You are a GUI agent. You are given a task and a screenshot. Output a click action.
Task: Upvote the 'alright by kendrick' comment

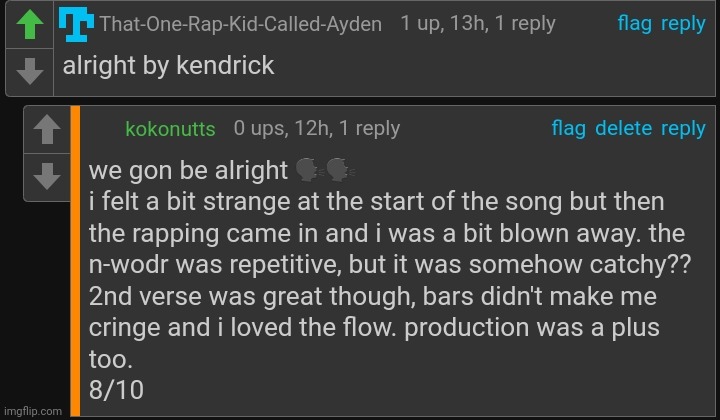(30, 25)
